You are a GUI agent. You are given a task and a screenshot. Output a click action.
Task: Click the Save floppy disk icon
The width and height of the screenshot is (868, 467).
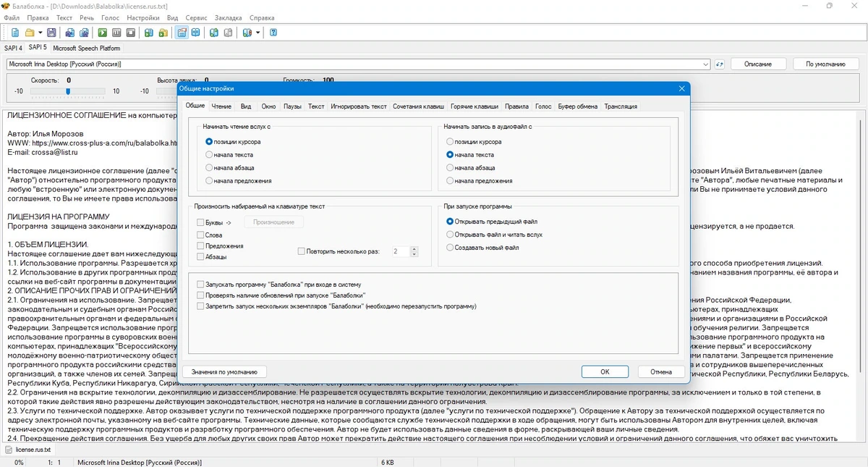(x=51, y=33)
